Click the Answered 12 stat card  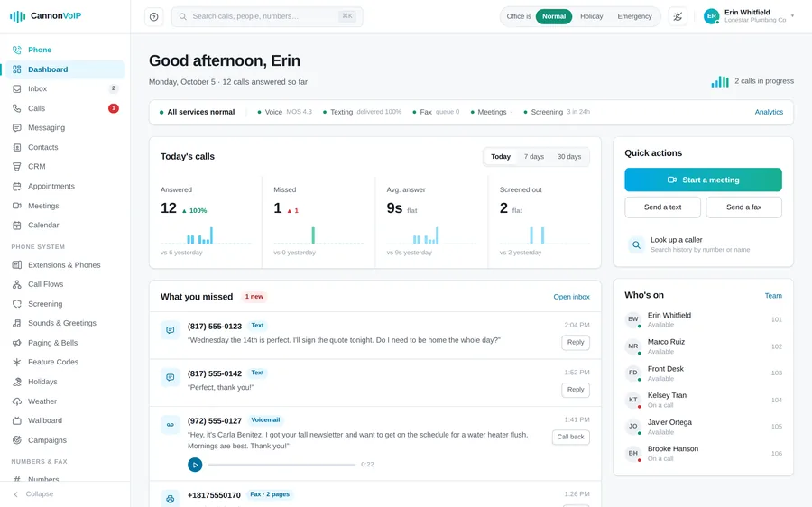coord(206,222)
